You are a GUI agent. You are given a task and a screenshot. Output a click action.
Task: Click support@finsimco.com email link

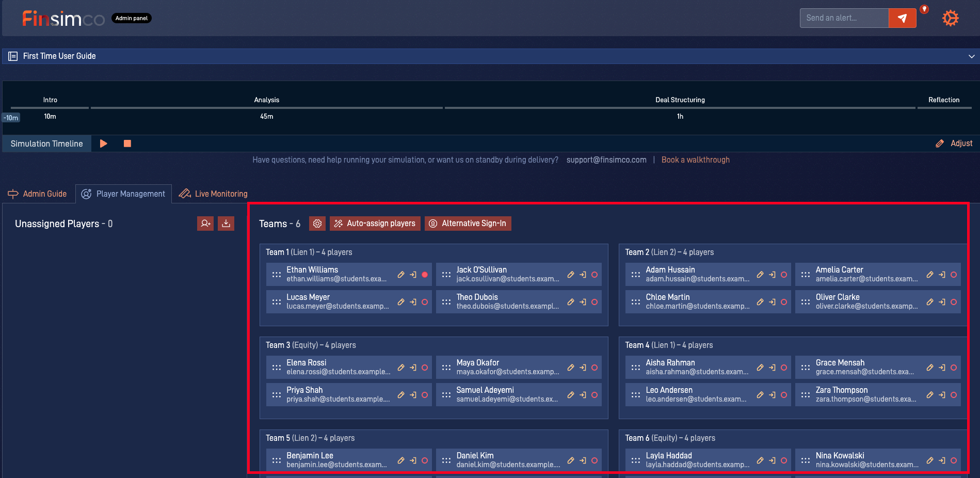pyautogui.click(x=606, y=160)
